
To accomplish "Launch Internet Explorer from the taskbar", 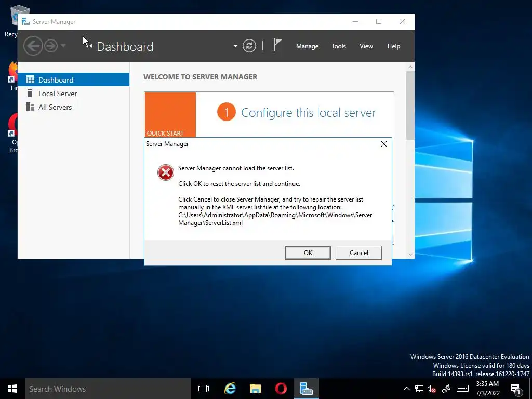I will click(x=230, y=389).
